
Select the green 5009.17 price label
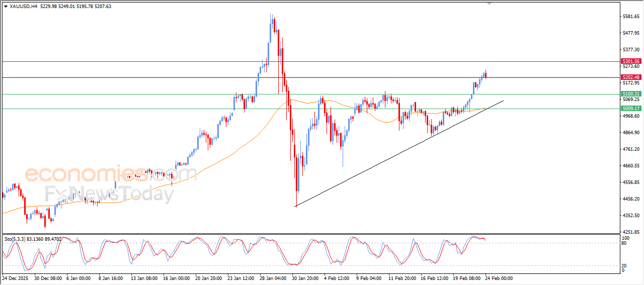[x=630, y=109]
